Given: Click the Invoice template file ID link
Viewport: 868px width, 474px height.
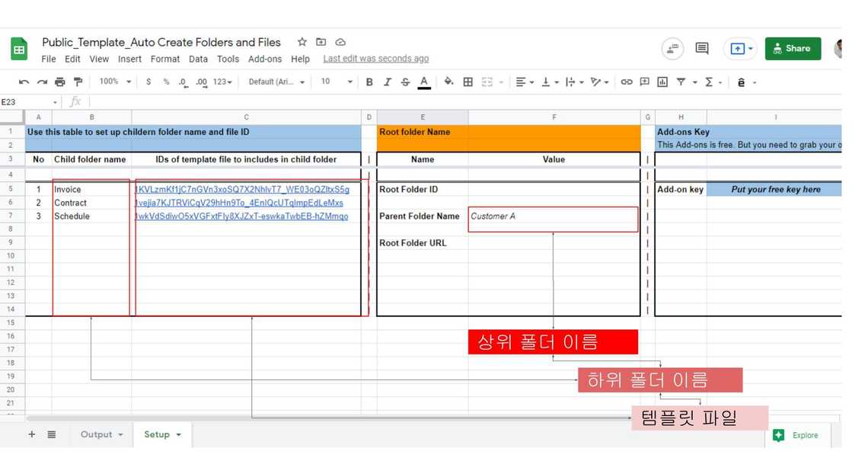Looking at the screenshot, I should (x=242, y=190).
